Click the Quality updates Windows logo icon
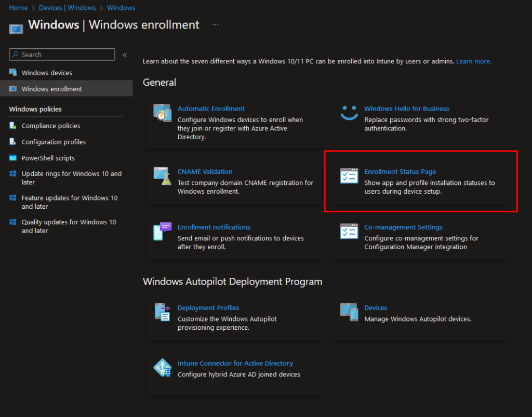The width and height of the screenshot is (532, 417). point(13,222)
